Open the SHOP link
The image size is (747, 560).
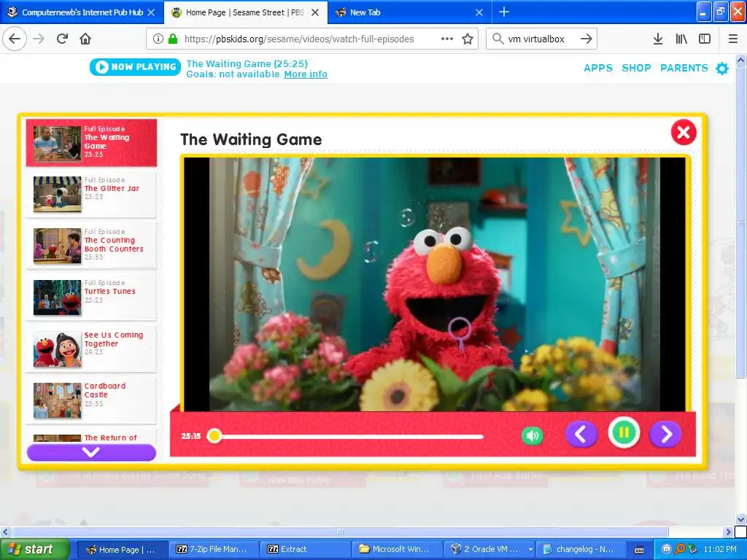coord(636,68)
